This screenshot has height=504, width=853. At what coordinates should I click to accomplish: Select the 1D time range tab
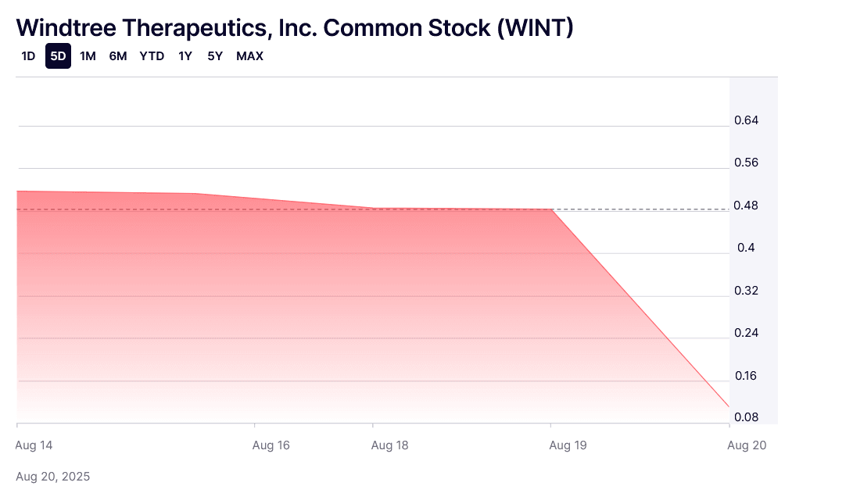(x=28, y=56)
